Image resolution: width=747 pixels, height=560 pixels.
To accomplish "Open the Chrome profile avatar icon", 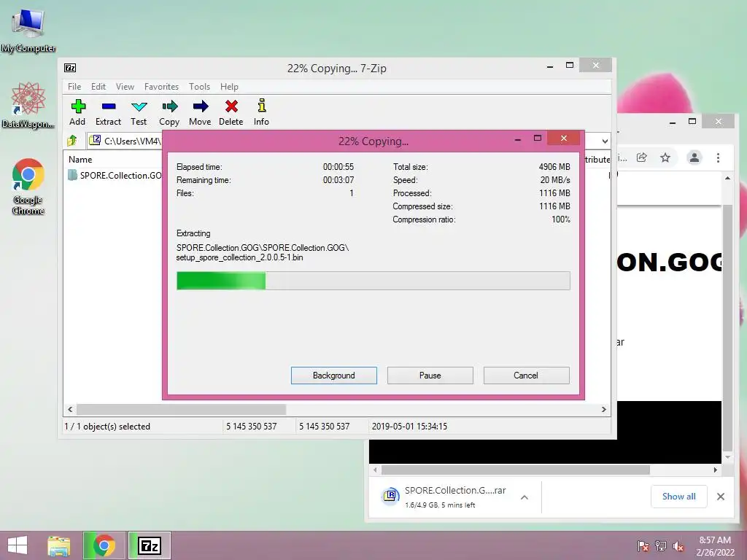I will pos(694,157).
